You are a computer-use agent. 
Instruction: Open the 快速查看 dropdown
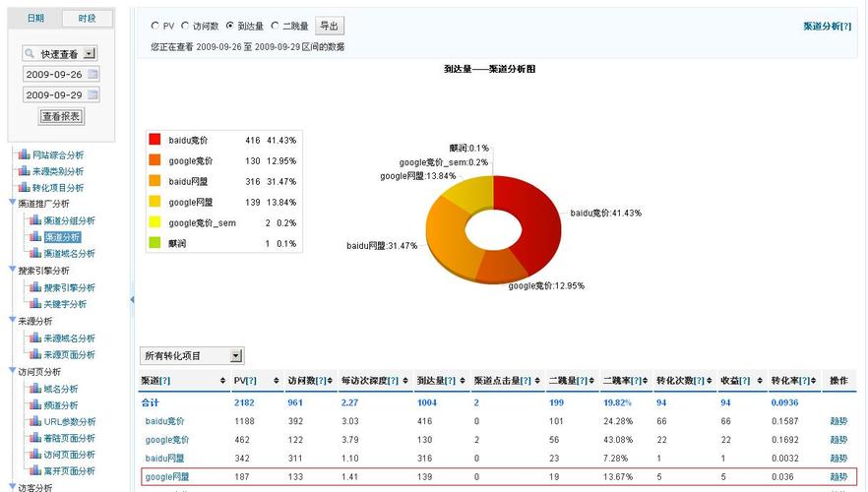pyautogui.click(x=90, y=54)
